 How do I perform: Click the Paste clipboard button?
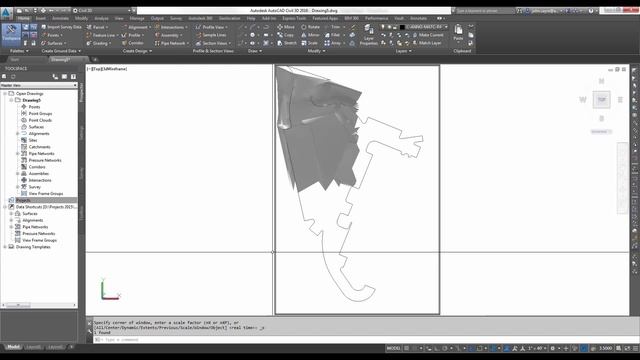click(x=458, y=33)
